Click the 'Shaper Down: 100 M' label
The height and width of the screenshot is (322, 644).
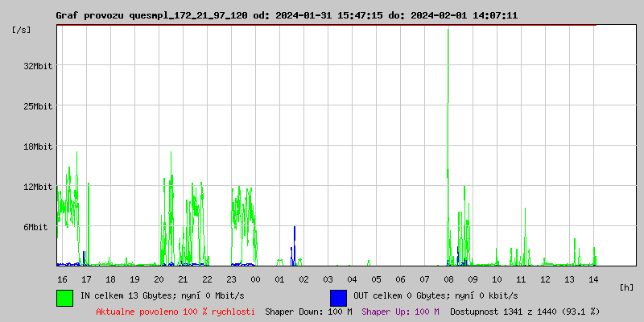coord(308,311)
